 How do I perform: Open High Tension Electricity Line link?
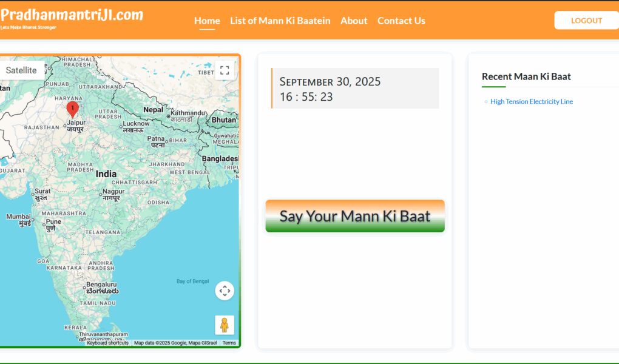(532, 101)
